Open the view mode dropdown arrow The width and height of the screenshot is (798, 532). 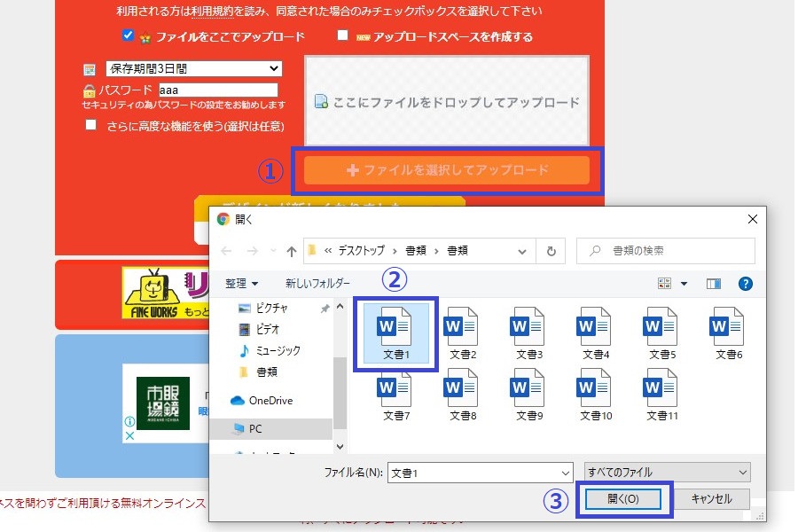[x=684, y=284]
